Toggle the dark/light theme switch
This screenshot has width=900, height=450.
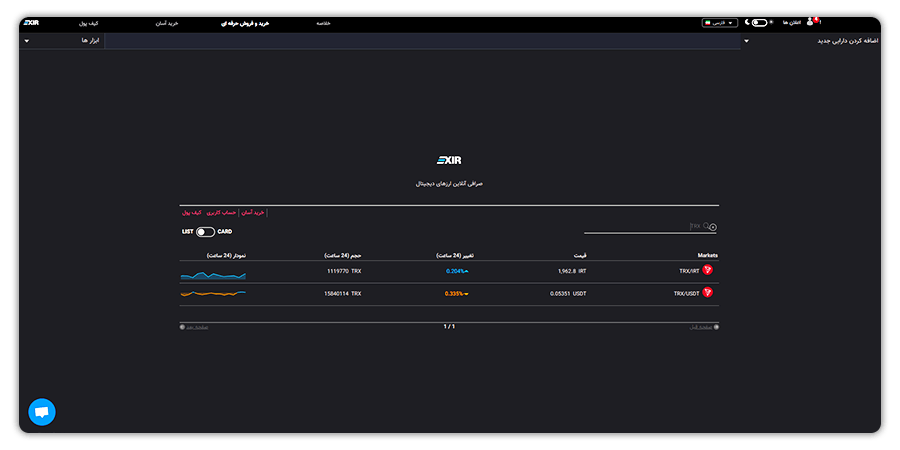(x=759, y=22)
